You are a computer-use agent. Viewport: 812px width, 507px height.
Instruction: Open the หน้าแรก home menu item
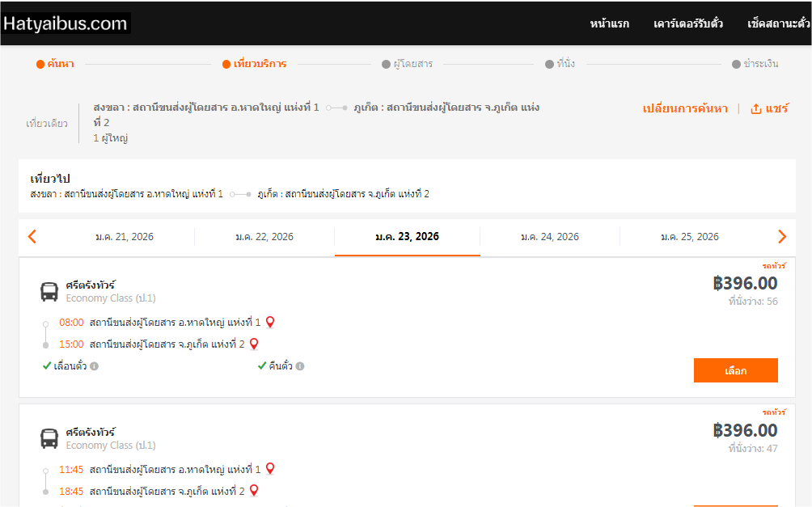click(609, 23)
